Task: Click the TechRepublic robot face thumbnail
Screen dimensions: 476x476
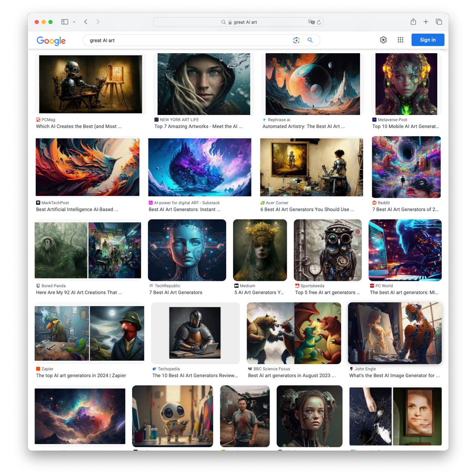Action: pos(187,250)
